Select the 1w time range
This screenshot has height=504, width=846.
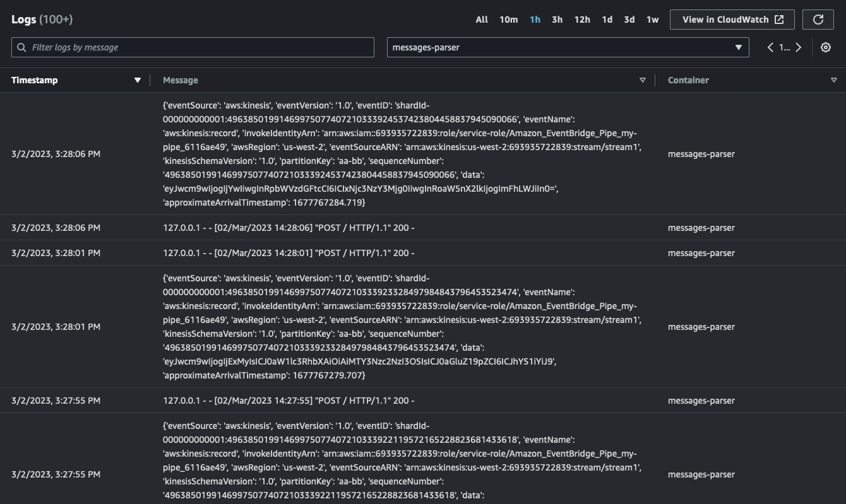[x=653, y=20]
